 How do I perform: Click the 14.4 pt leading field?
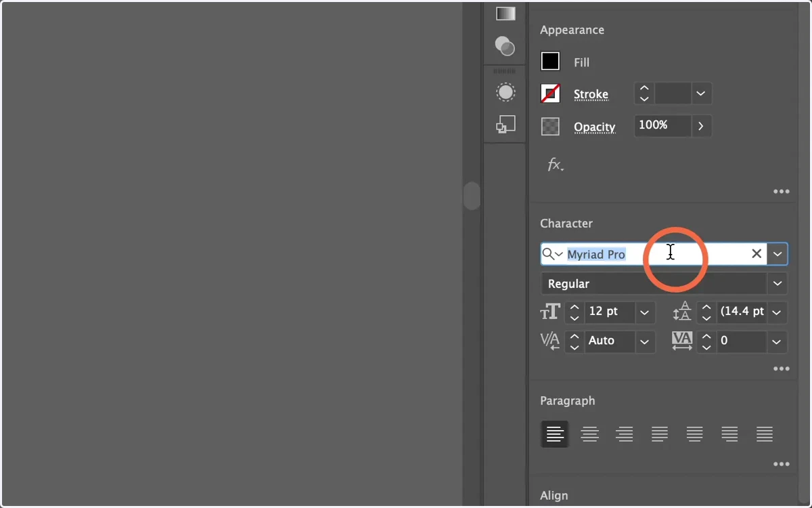[x=742, y=312]
